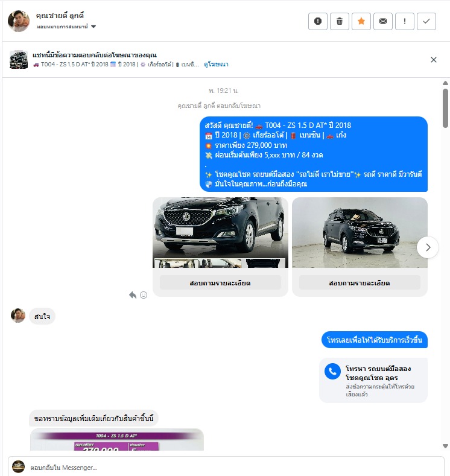Click the ad thumbnail in the banner

pos(19,60)
